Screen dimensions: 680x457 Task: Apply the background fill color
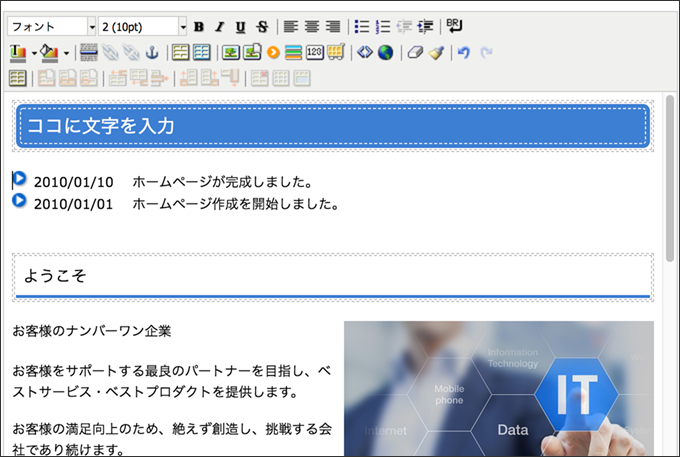tap(49, 53)
